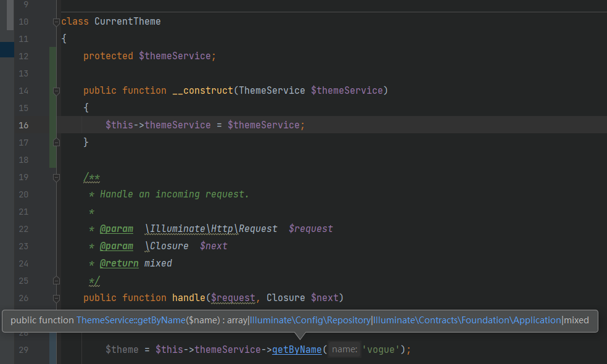The image size is (607, 364).
Task: Click the CurrentTheme class name
Action: (127, 22)
